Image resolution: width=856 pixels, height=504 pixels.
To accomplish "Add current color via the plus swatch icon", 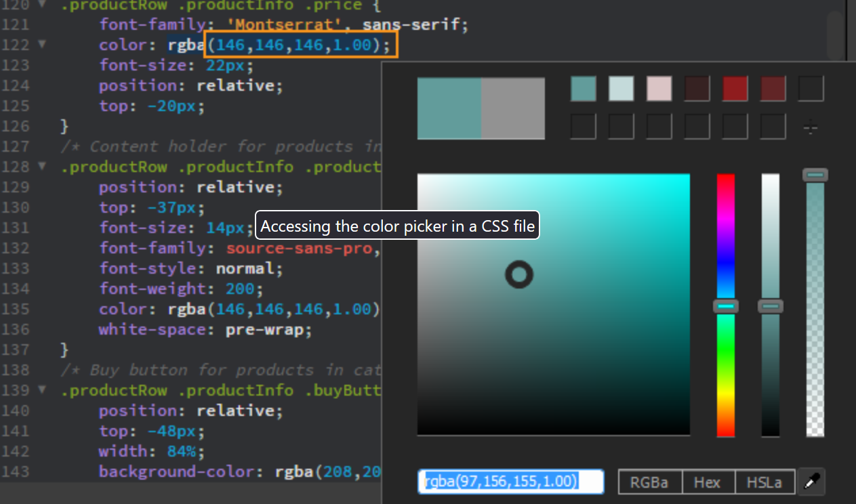I will [811, 127].
